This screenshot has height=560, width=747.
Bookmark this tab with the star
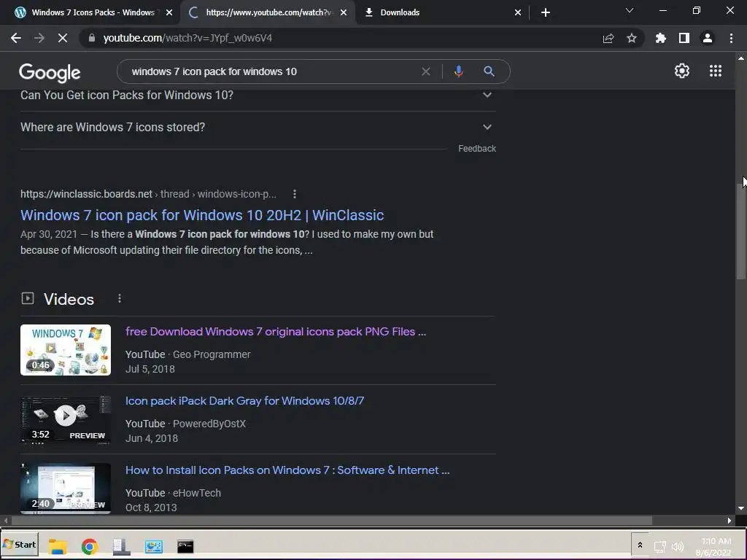pyautogui.click(x=632, y=38)
